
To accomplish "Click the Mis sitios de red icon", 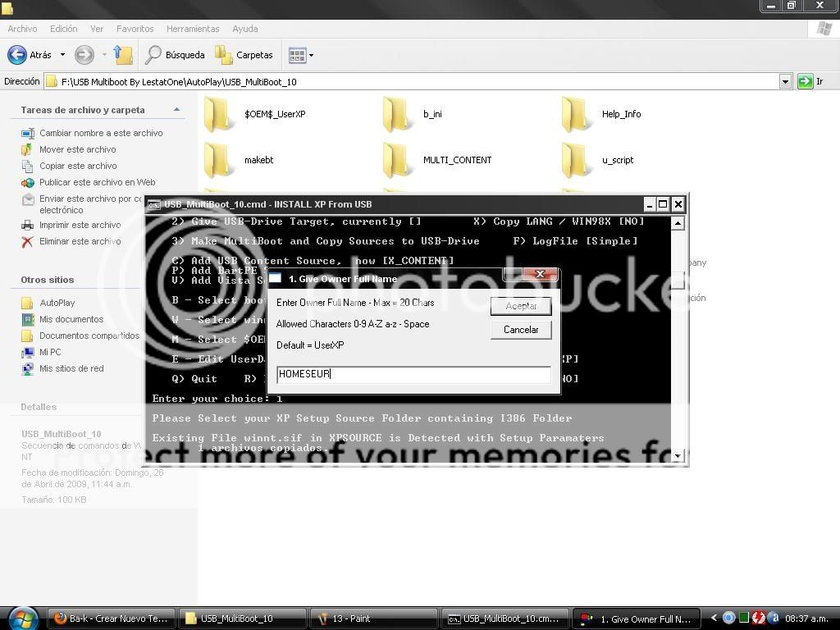I will tap(27, 368).
